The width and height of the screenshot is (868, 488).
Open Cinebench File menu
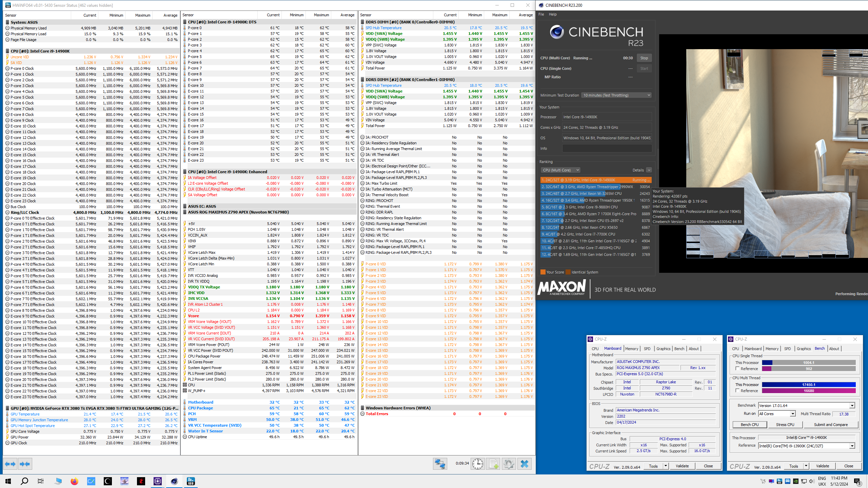(541, 14)
